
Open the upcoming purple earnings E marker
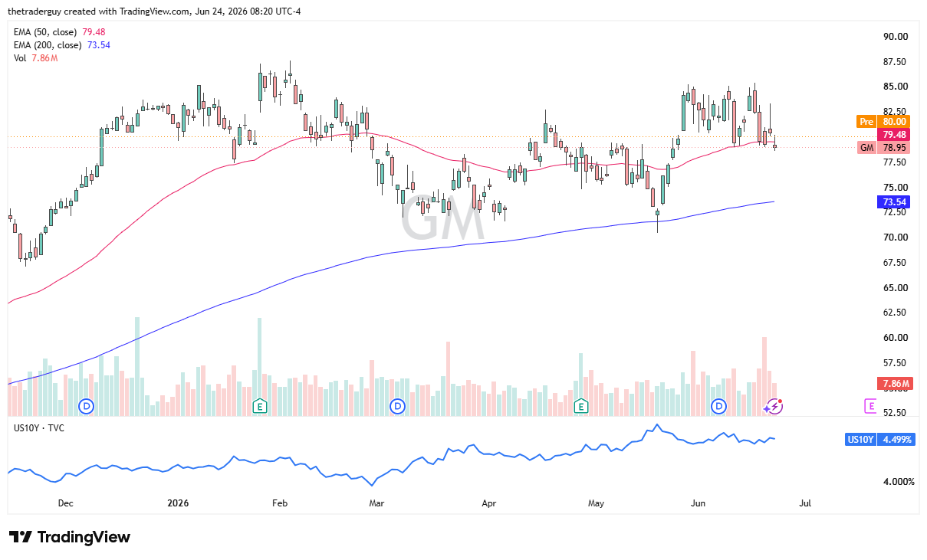(x=871, y=406)
